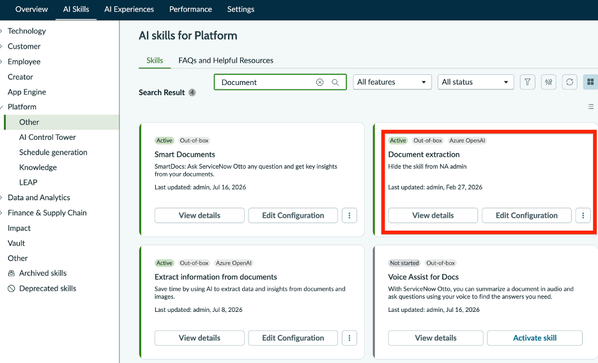Viewport: 598px width, 363px height.
Task: Open more options on Smart Documents card
Action: (x=349, y=215)
